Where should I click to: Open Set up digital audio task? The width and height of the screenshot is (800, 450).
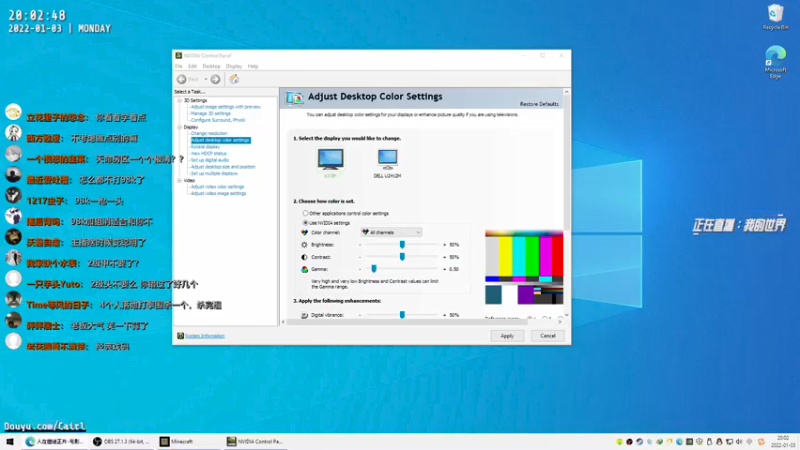[210, 160]
